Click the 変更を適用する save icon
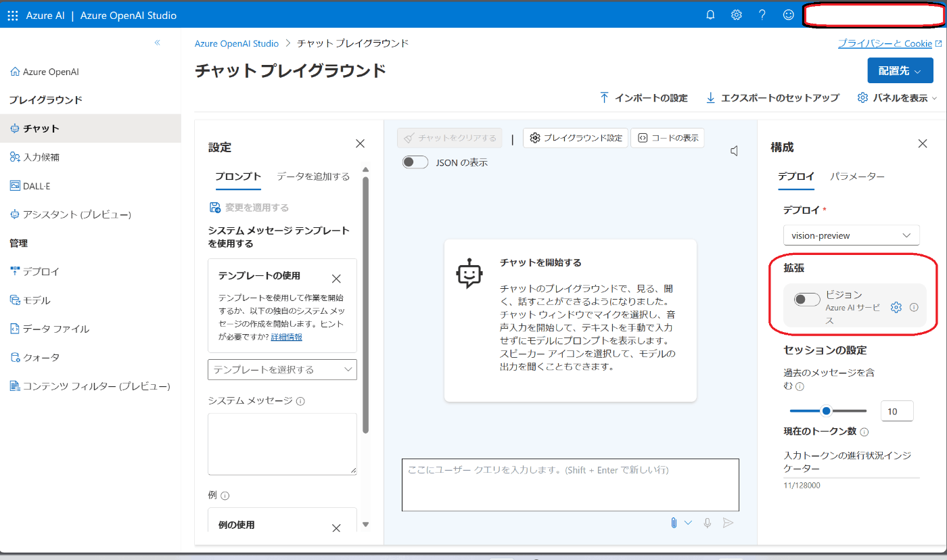947x560 pixels. point(215,208)
